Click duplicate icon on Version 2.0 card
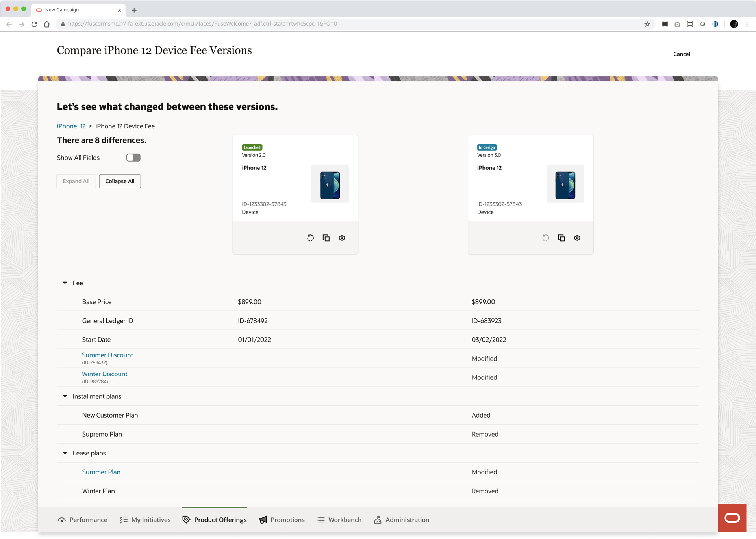756x539 pixels. click(326, 238)
